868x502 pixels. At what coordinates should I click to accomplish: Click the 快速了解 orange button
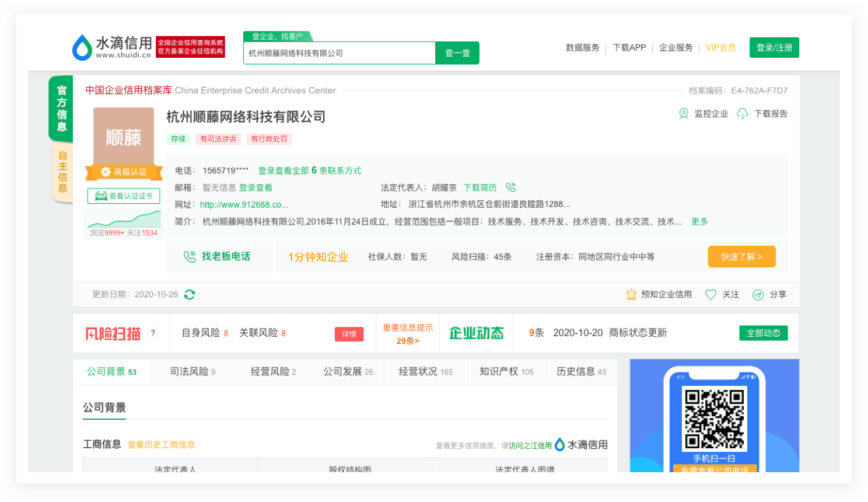coord(741,257)
